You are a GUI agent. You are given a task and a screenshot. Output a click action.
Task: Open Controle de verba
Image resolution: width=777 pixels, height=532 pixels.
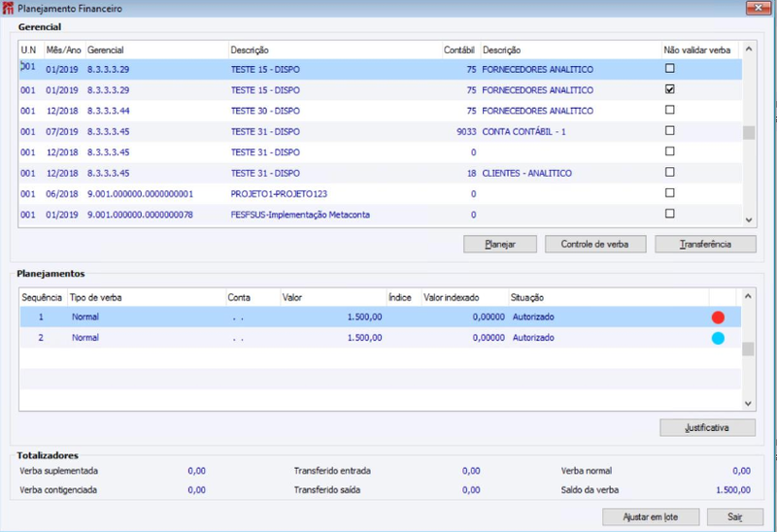tap(595, 245)
